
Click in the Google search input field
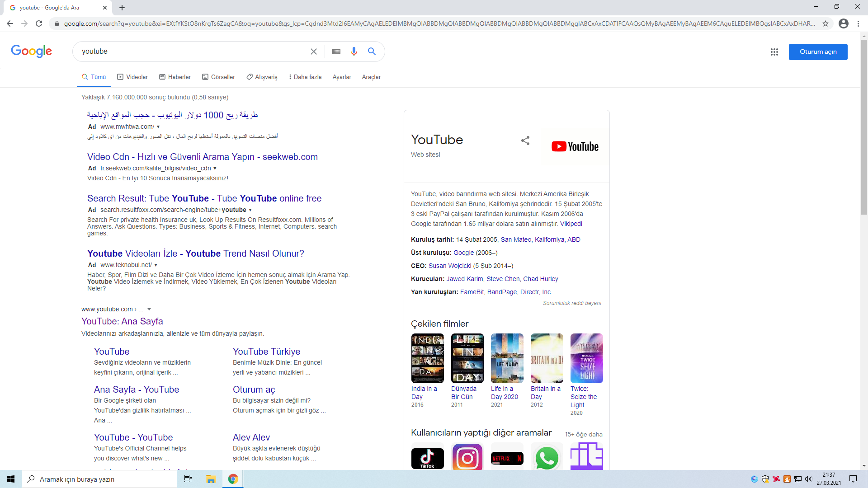(x=190, y=52)
